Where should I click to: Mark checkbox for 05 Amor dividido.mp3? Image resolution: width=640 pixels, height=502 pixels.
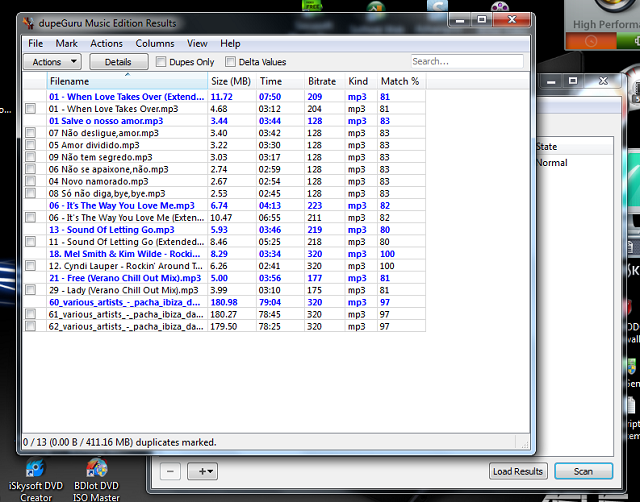pyautogui.click(x=31, y=145)
